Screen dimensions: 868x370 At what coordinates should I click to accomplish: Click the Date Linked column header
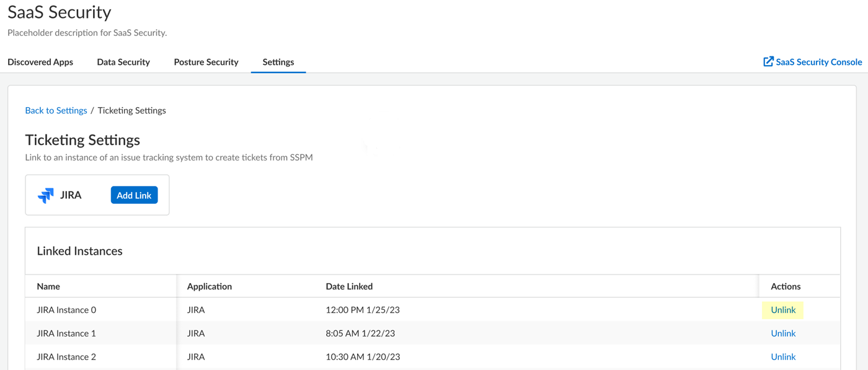click(x=349, y=286)
